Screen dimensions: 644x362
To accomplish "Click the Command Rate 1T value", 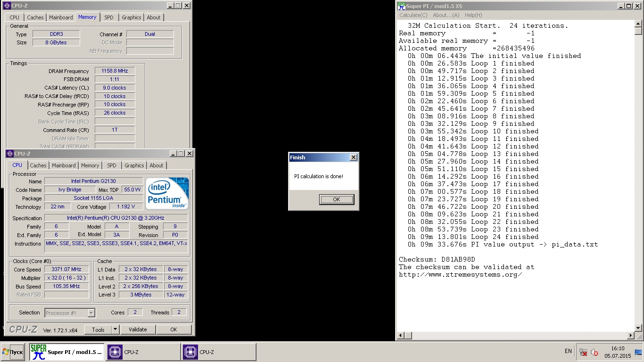I will click(115, 130).
